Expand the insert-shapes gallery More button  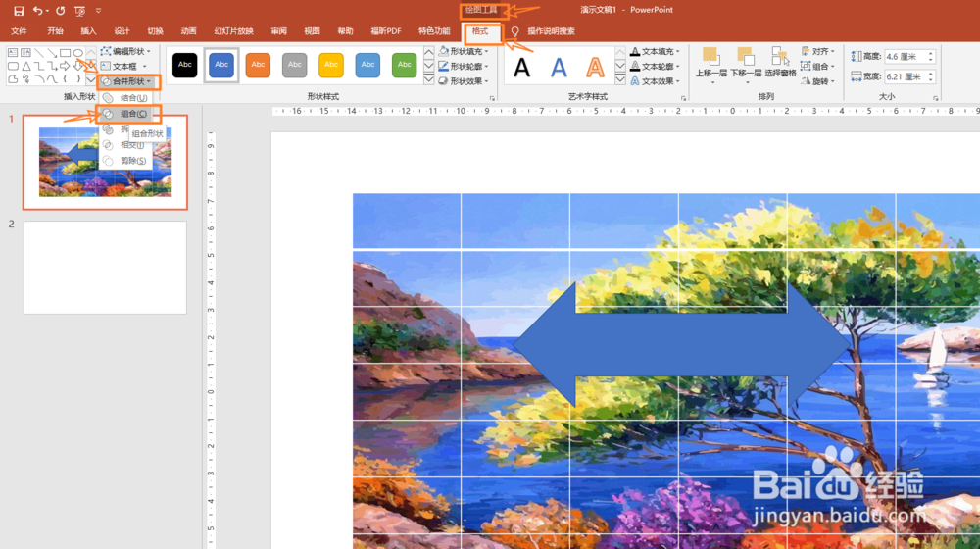(x=91, y=79)
